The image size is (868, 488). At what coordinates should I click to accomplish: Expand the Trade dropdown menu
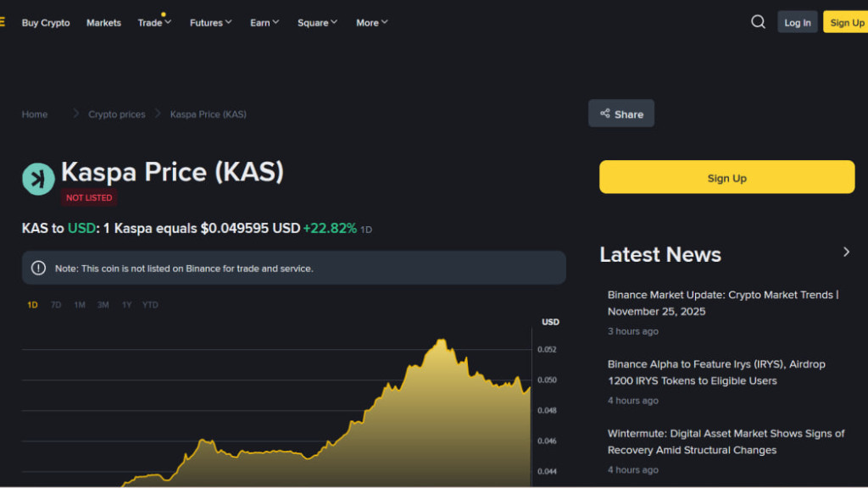(x=154, y=23)
